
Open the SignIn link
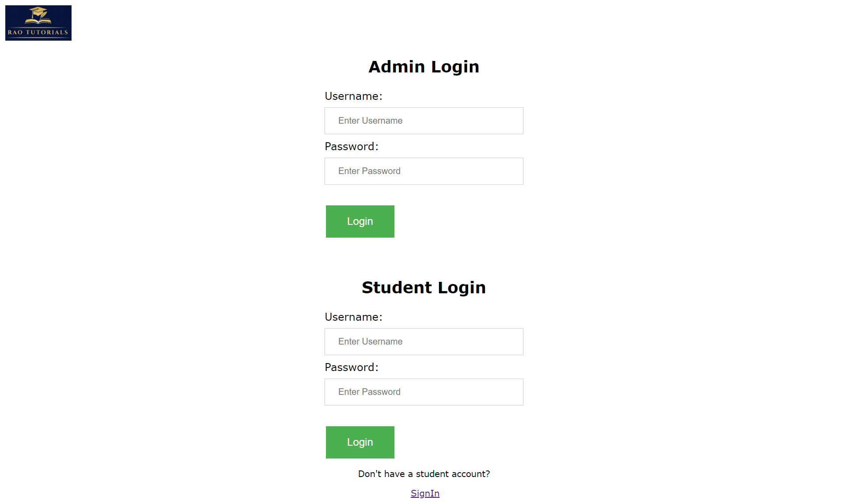click(424, 493)
